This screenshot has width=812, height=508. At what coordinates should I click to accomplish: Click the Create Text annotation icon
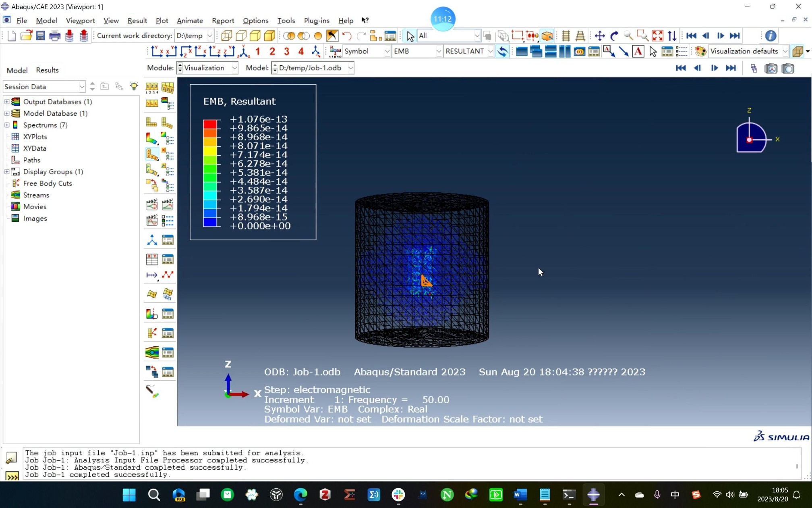pyautogui.click(x=638, y=51)
